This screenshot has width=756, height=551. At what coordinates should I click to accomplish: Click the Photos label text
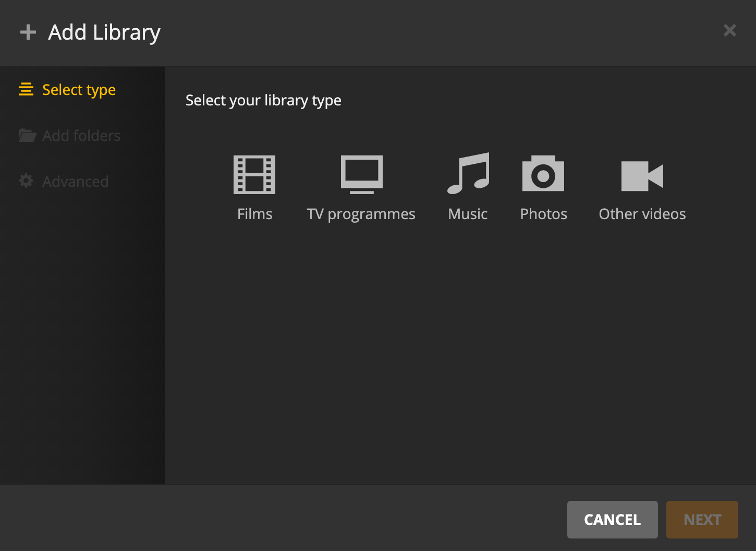543,213
